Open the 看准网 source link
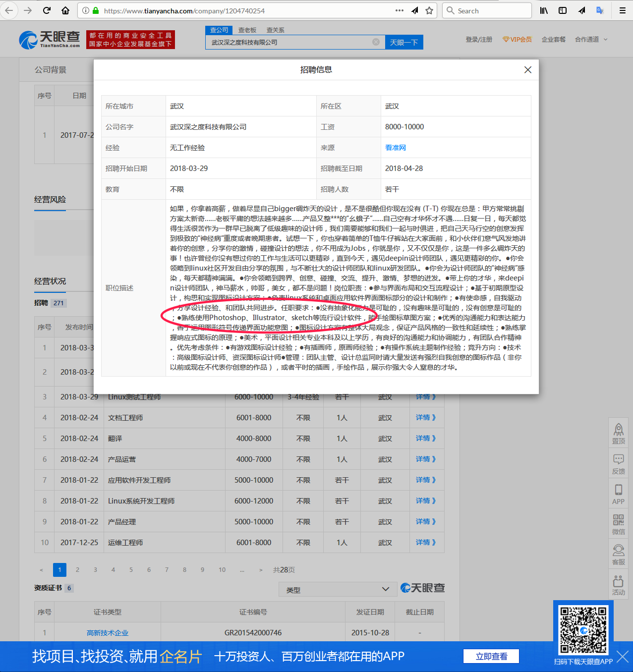 [x=396, y=148]
